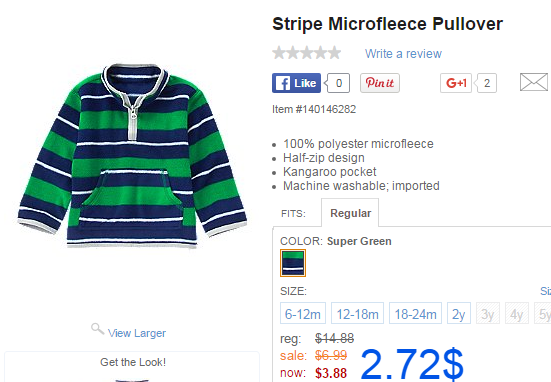
Task: Switch to the Regular fits tab
Action: (x=350, y=213)
